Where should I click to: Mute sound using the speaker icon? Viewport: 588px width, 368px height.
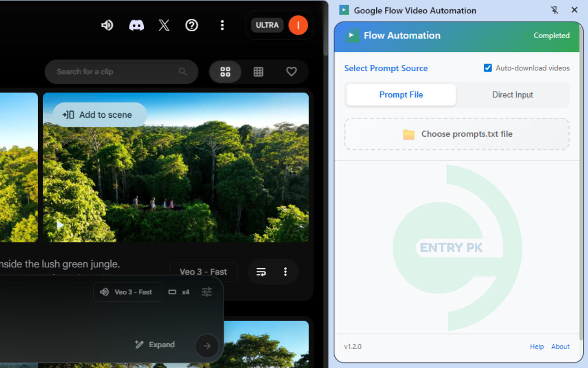pyautogui.click(x=107, y=25)
